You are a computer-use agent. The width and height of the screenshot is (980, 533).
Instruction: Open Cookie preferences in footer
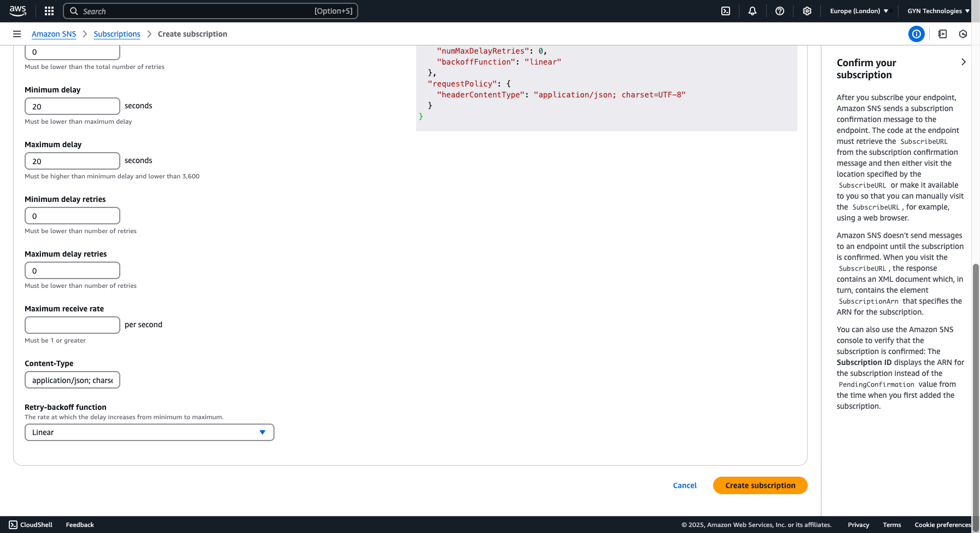tap(942, 525)
